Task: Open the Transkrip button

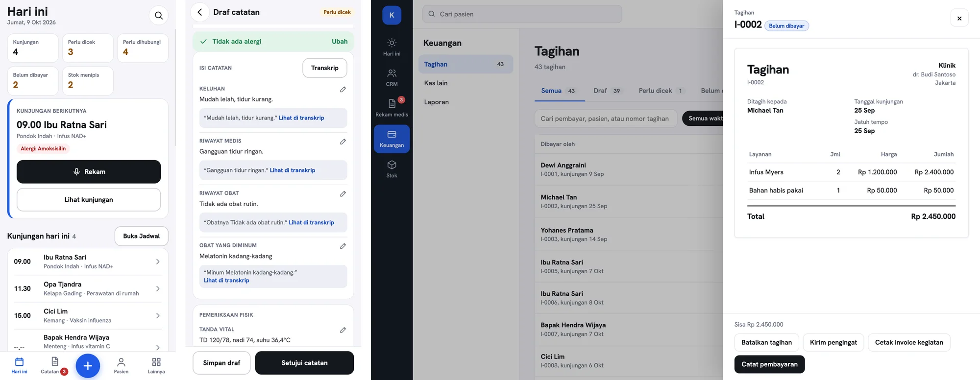Action: point(324,68)
